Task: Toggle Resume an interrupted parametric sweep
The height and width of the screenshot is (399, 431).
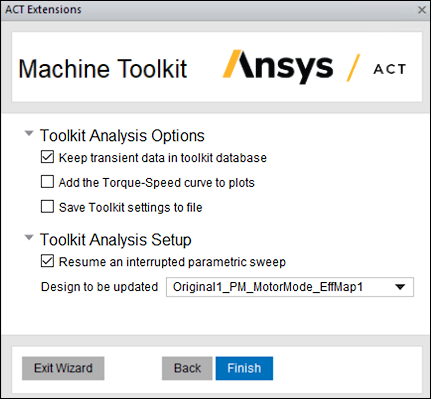Action: point(47,261)
